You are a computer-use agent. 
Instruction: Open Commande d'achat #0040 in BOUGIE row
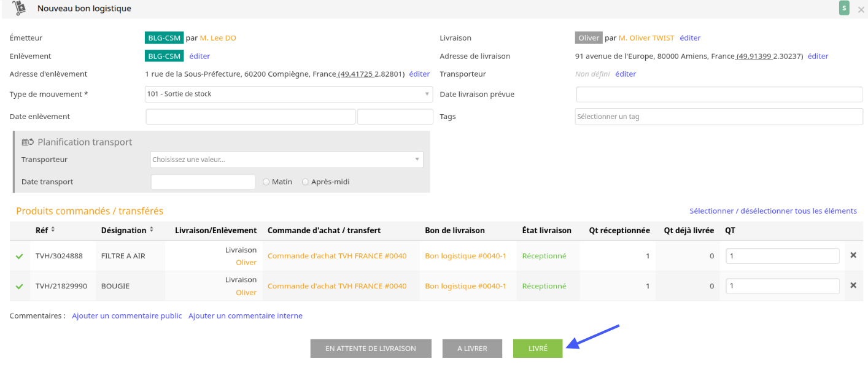(x=337, y=286)
